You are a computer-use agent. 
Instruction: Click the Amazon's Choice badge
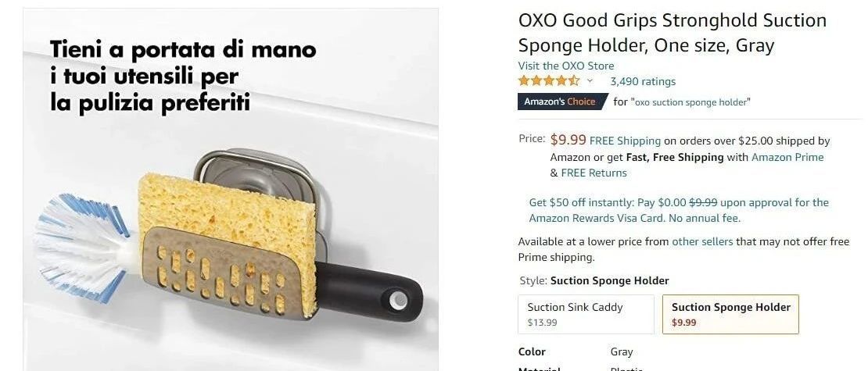[x=560, y=102]
